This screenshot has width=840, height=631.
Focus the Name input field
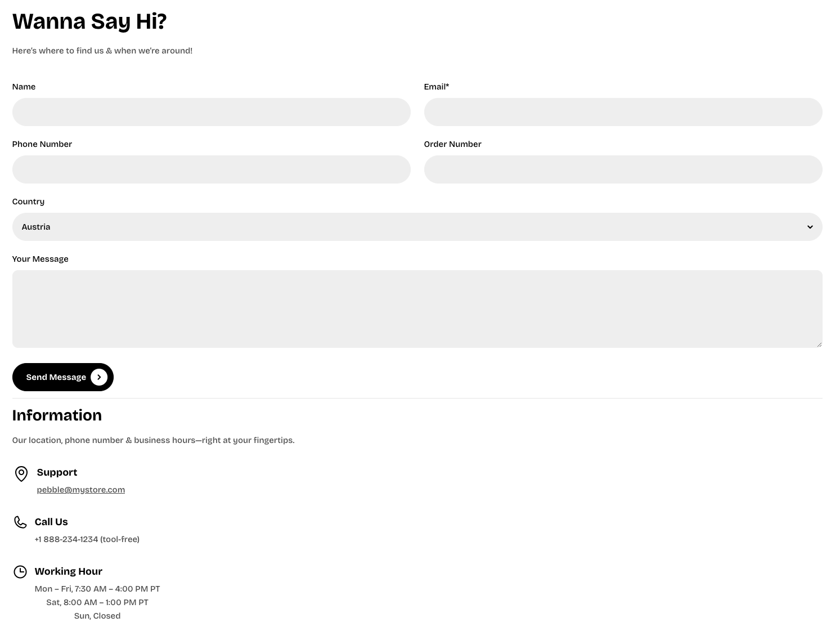(x=211, y=112)
